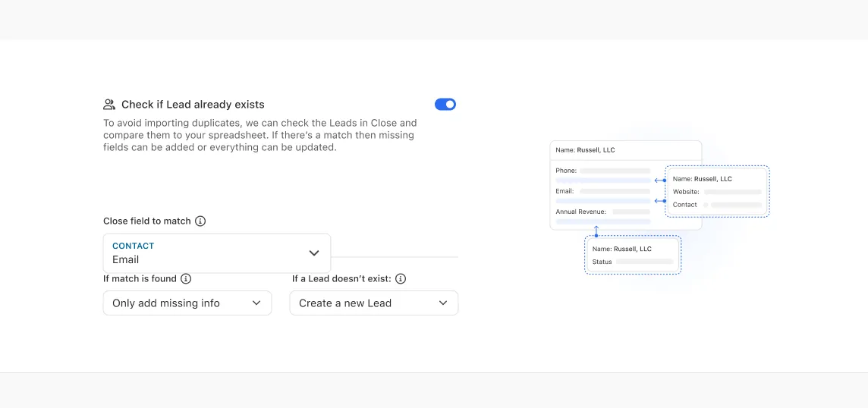Click the Close field to match label
This screenshot has width=868, height=408.
(146, 221)
